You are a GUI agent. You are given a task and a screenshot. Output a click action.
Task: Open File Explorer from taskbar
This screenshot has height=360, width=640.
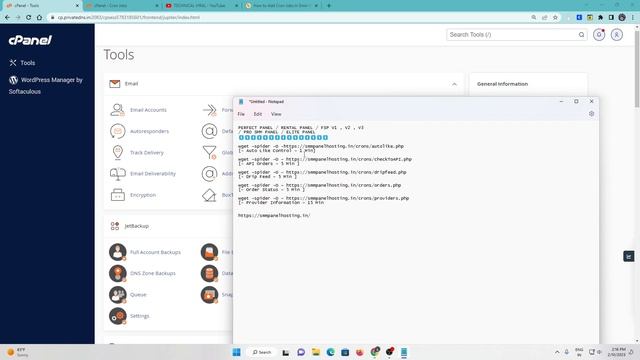[x=316, y=352]
